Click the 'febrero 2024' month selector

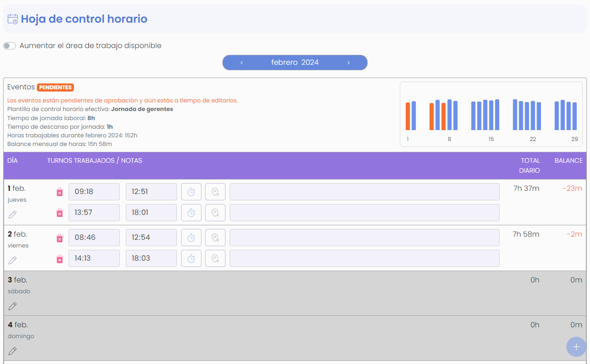pyautogui.click(x=295, y=62)
